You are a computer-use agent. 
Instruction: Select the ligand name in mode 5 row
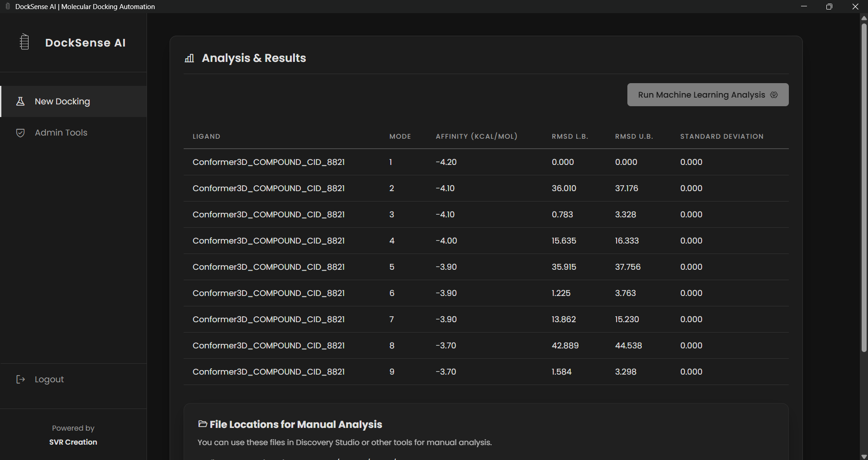click(269, 267)
